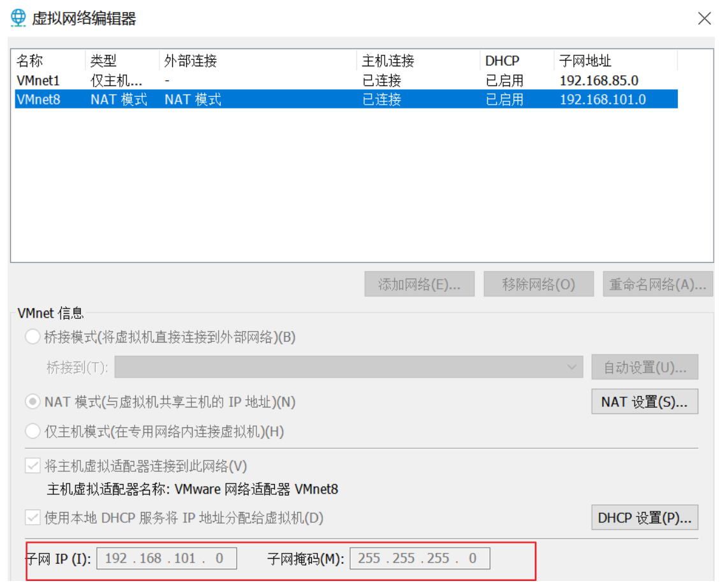Click the 自动设置(U)... button
This screenshot has height=588, width=720.
click(x=645, y=367)
